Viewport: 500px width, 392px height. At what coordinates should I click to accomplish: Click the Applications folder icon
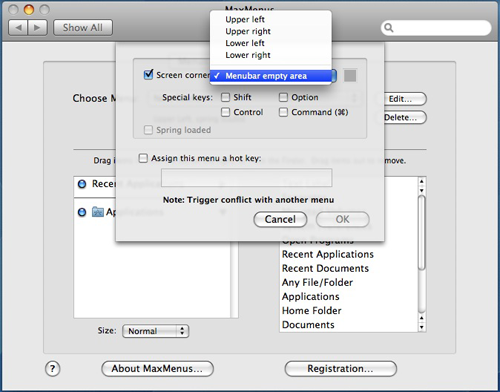tap(98, 212)
